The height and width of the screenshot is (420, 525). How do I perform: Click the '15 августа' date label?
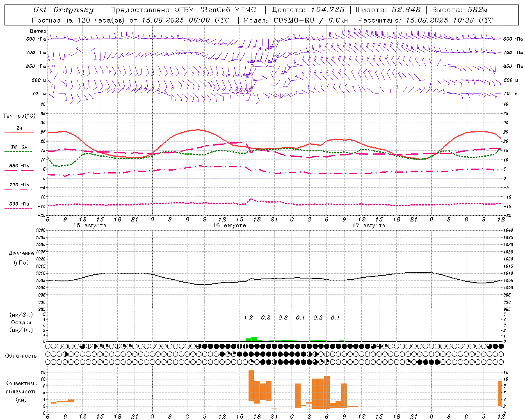[x=90, y=226]
